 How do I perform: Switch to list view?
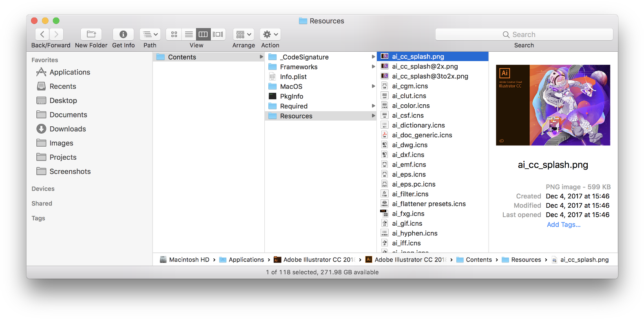(x=189, y=35)
